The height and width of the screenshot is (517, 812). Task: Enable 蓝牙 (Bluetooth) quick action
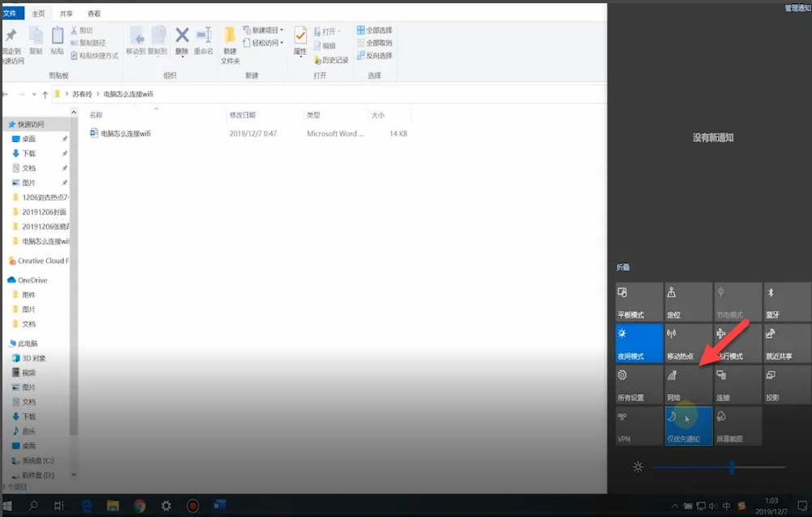(787, 301)
